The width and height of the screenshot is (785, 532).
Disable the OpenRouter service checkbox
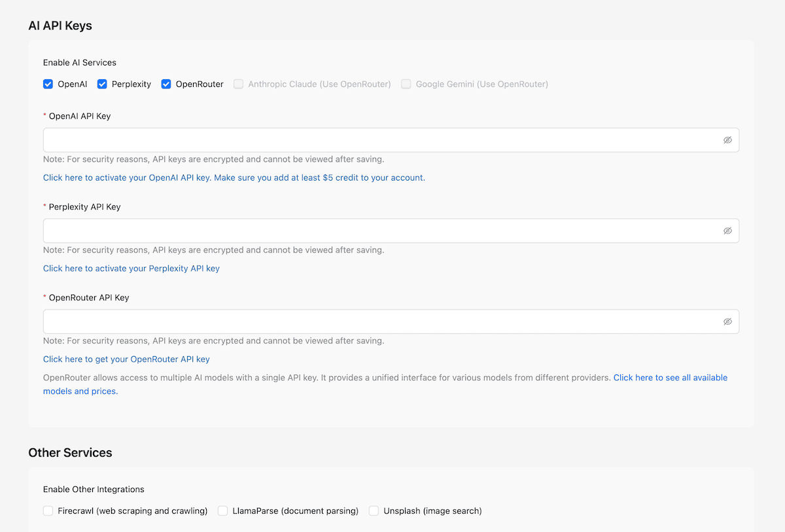click(166, 84)
